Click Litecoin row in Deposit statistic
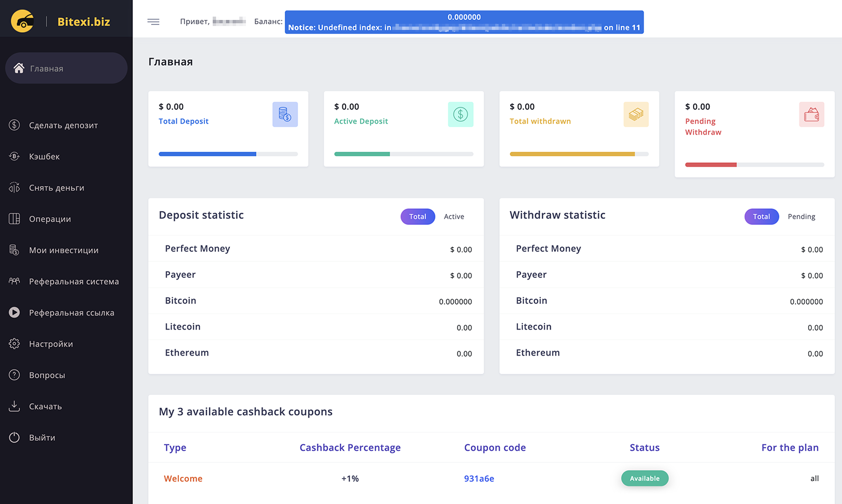842x504 pixels. click(x=316, y=327)
